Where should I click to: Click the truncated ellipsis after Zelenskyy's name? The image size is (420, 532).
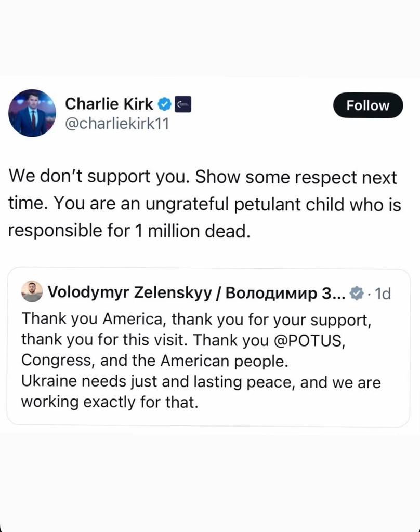tap(338, 294)
